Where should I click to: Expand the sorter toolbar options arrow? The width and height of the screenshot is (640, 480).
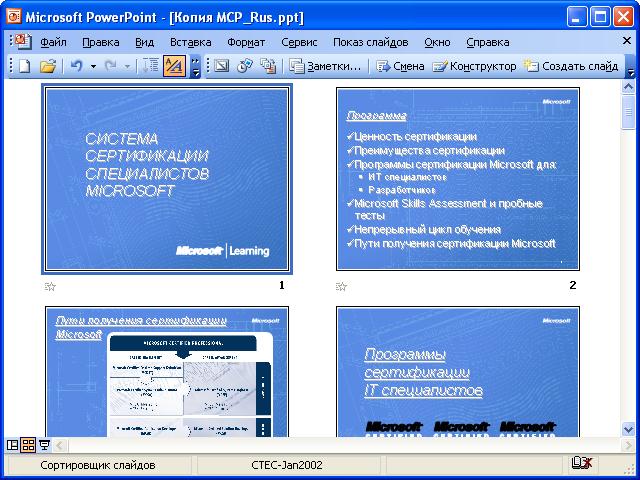click(631, 67)
